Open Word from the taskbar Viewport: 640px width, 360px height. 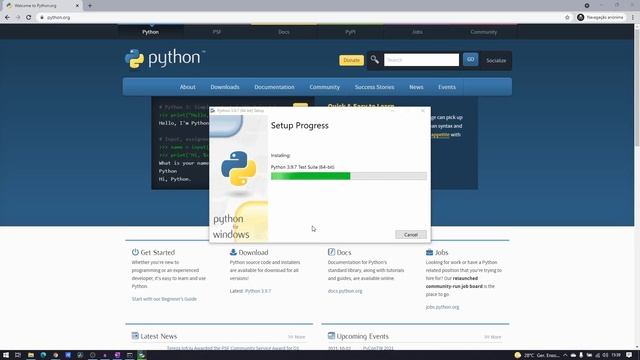click(x=68, y=355)
